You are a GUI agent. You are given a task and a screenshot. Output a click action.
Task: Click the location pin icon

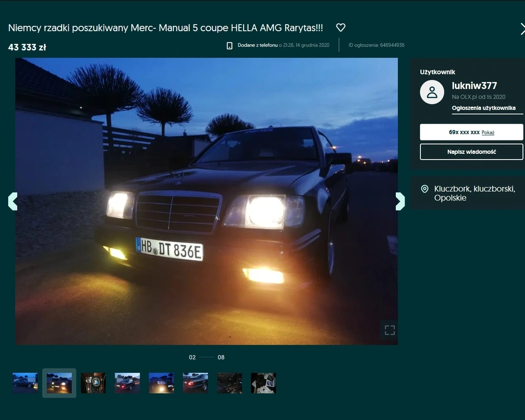pyautogui.click(x=425, y=189)
